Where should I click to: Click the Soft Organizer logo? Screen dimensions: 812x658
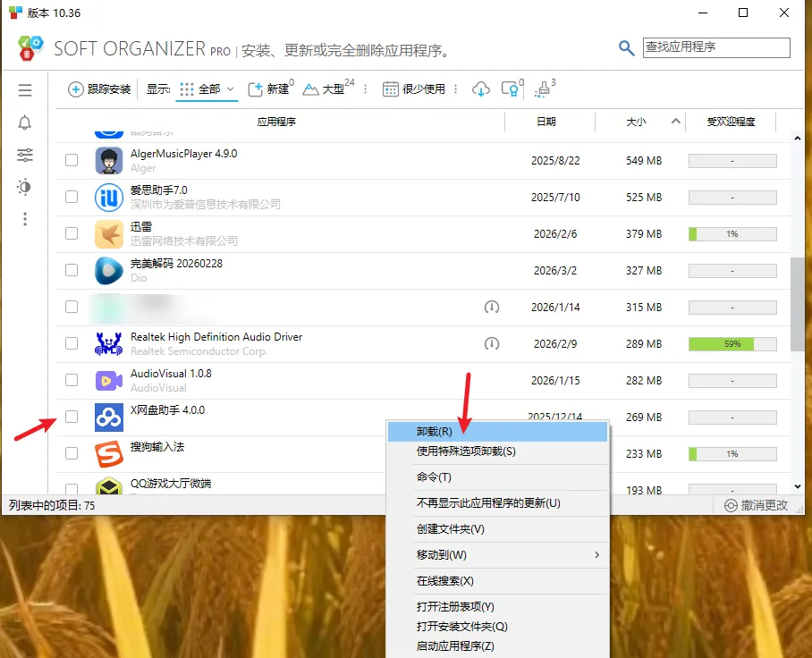pyautogui.click(x=30, y=48)
